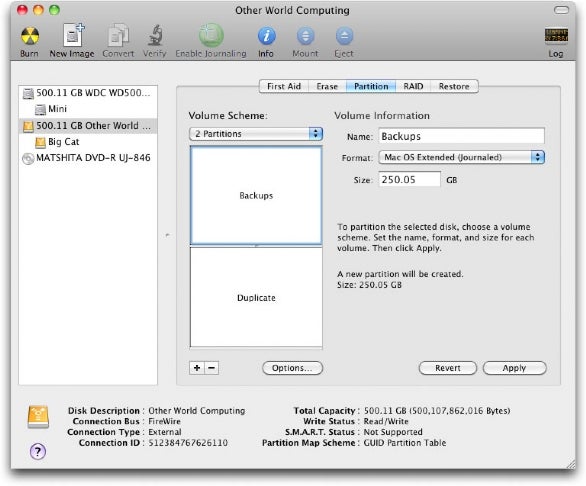Click the Revert button
Image resolution: width=586 pixels, height=486 pixels.
448,368
